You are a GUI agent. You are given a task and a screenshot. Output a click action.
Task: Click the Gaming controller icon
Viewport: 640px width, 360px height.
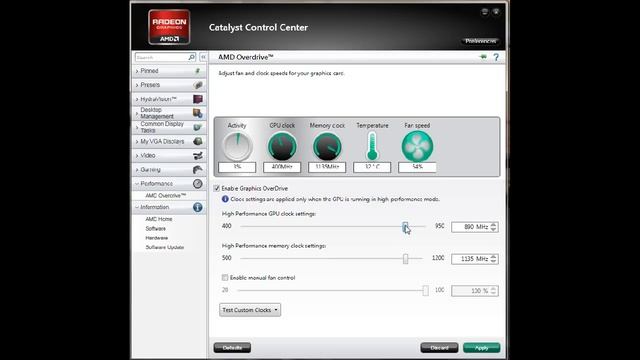point(198,169)
